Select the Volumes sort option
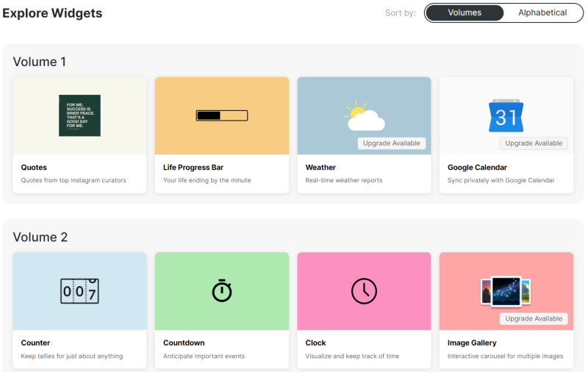 tap(465, 12)
